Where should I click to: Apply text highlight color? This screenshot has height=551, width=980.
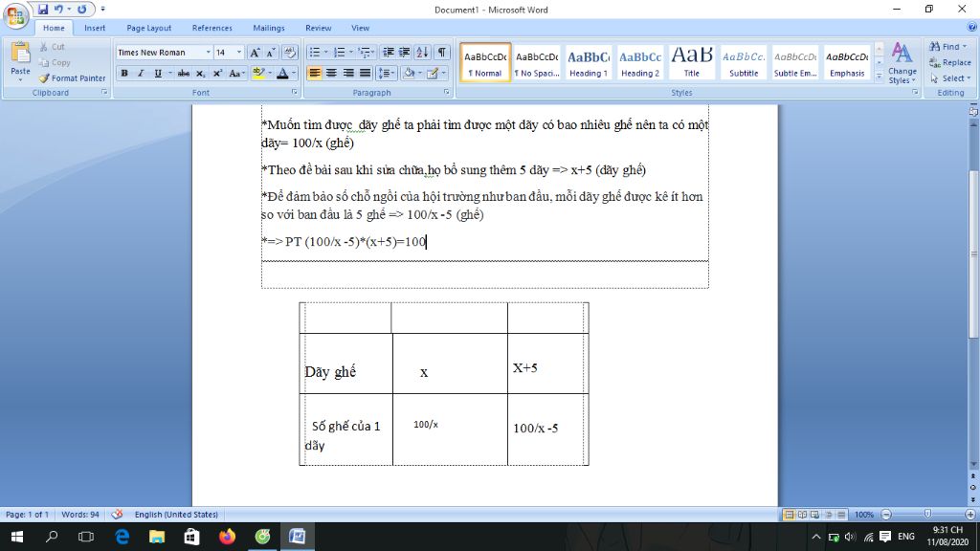pos(258,73)
